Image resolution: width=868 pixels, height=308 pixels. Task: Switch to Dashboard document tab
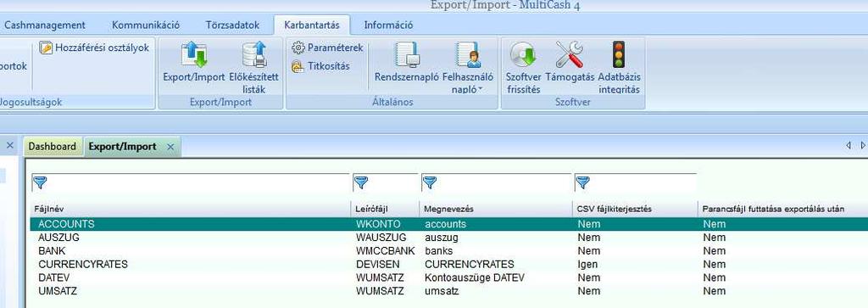(x=53, y=147)
